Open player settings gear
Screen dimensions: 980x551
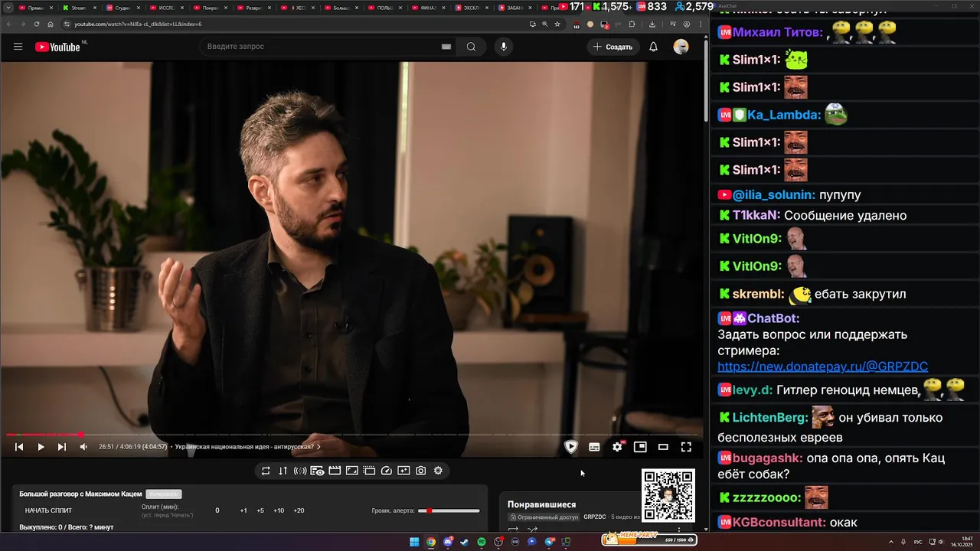617,447
